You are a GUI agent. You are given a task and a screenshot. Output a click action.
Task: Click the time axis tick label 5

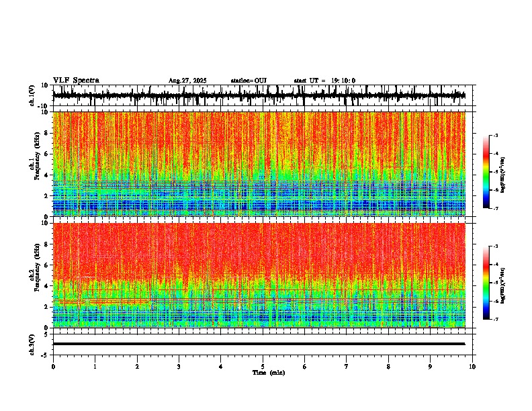[x=263, y=367]
